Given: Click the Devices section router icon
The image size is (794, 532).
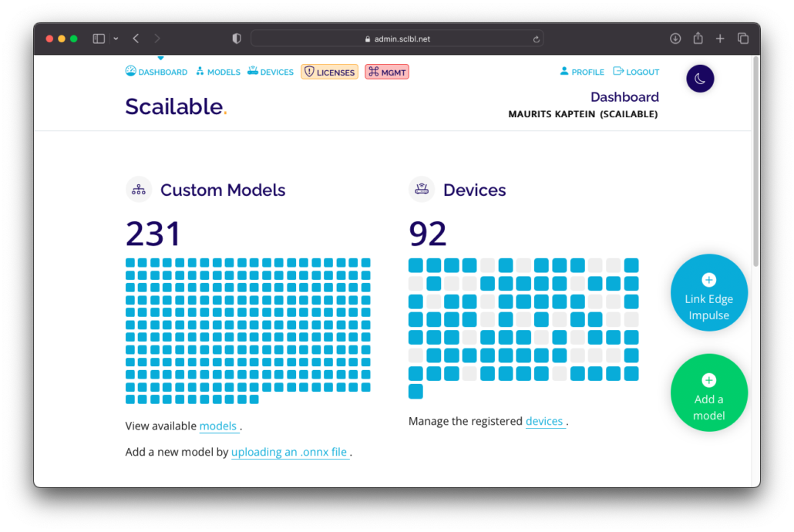Looking at the screenshot, I should pyautogui.click(x=422, y=190).
